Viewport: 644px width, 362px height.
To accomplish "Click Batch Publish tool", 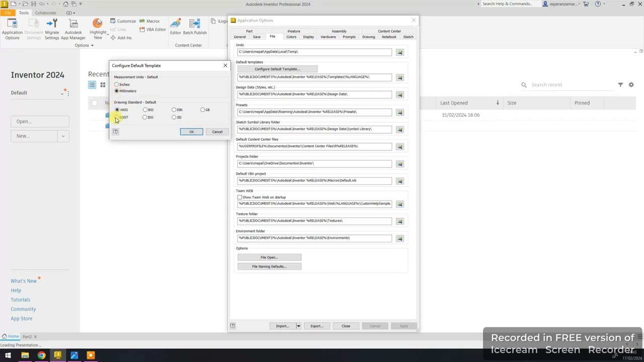I will click(195, 26).
